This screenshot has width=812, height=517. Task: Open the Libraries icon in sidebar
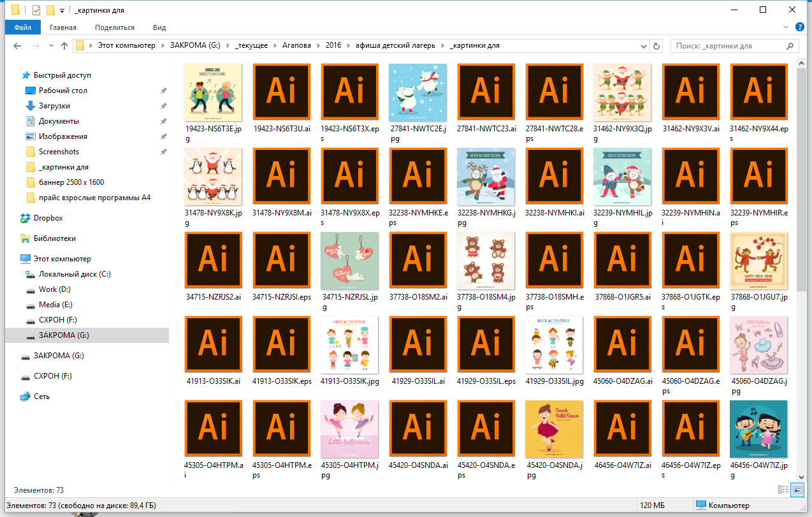point(25,238)
